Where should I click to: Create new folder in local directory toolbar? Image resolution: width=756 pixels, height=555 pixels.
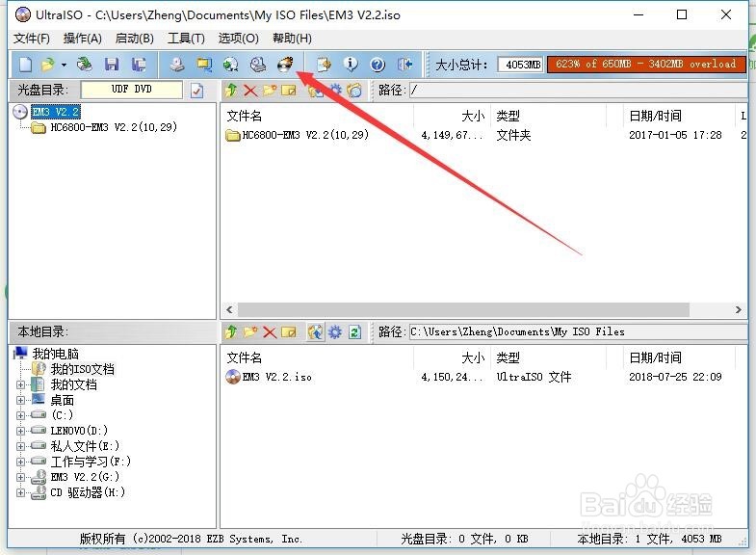[250, 331]
